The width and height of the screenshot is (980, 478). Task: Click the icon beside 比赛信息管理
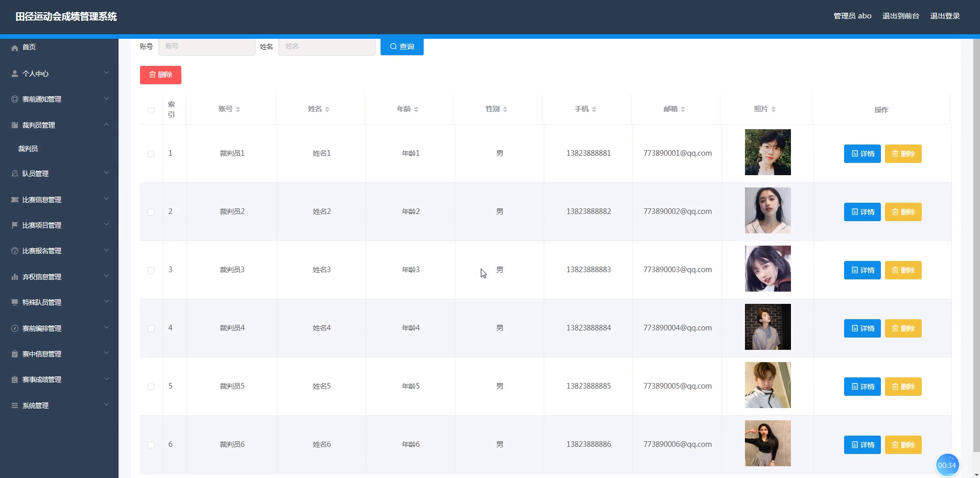pyautogui.click(x=15, y=200)
